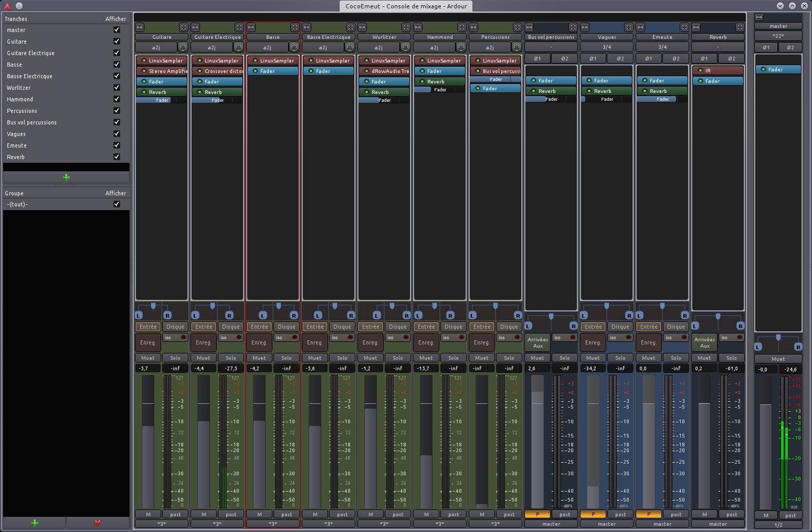Add a new track with green plus

tap(66, 178)
